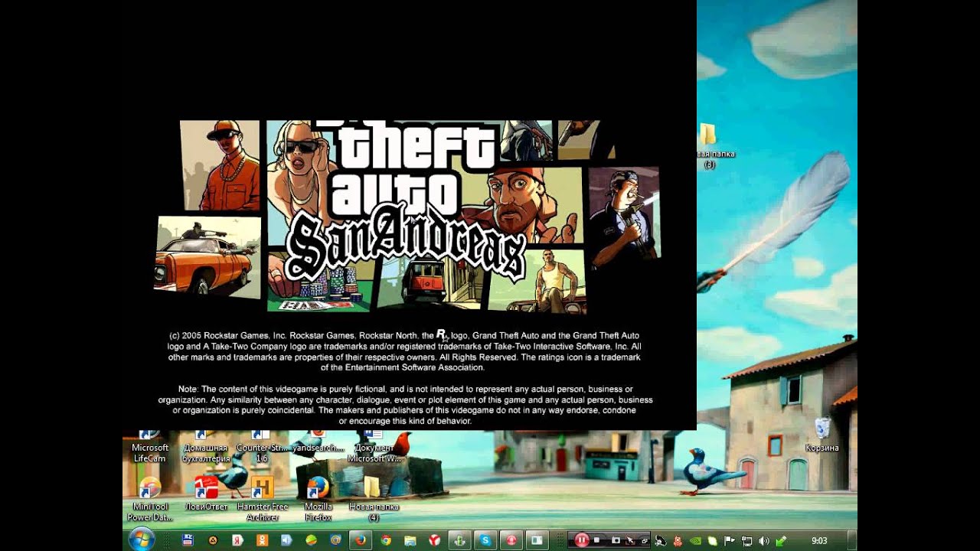This screenshot has height=551, width=980.
Task: Launch the Counter-Strike 1.6 desktop shortcut
Action: click(x=262, y=448)
